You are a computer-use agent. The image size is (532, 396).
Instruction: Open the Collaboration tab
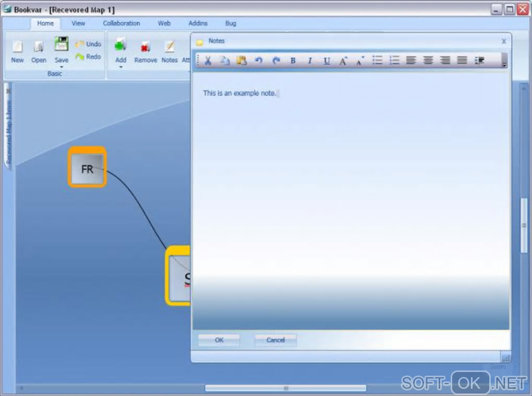(121, 23)
